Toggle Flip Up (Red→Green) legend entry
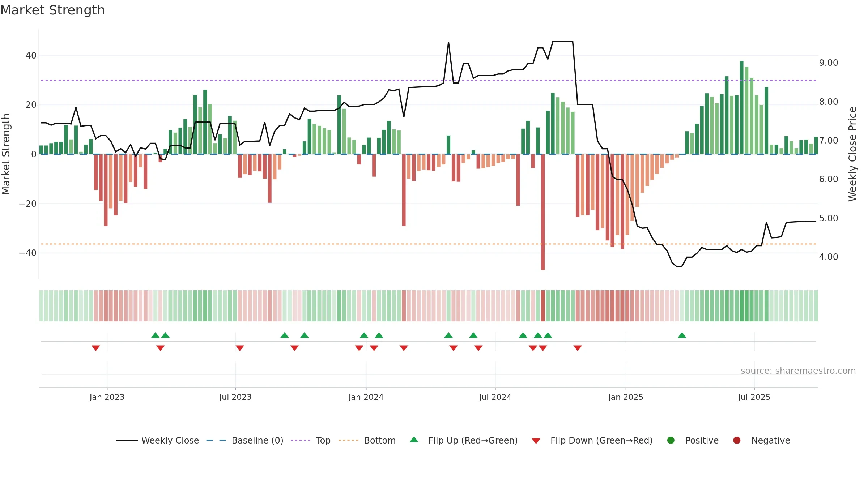 [464, 440]
